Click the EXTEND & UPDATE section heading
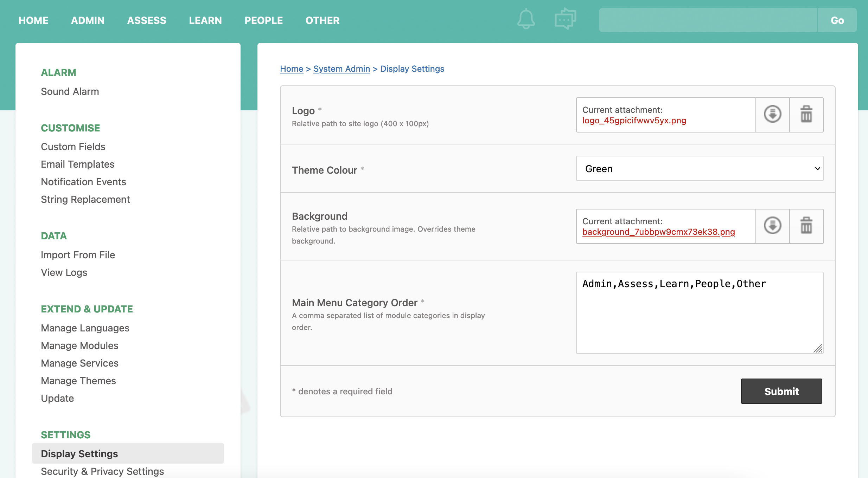The height and width of the screenshot is (478, 868). (x=87, y=309)
